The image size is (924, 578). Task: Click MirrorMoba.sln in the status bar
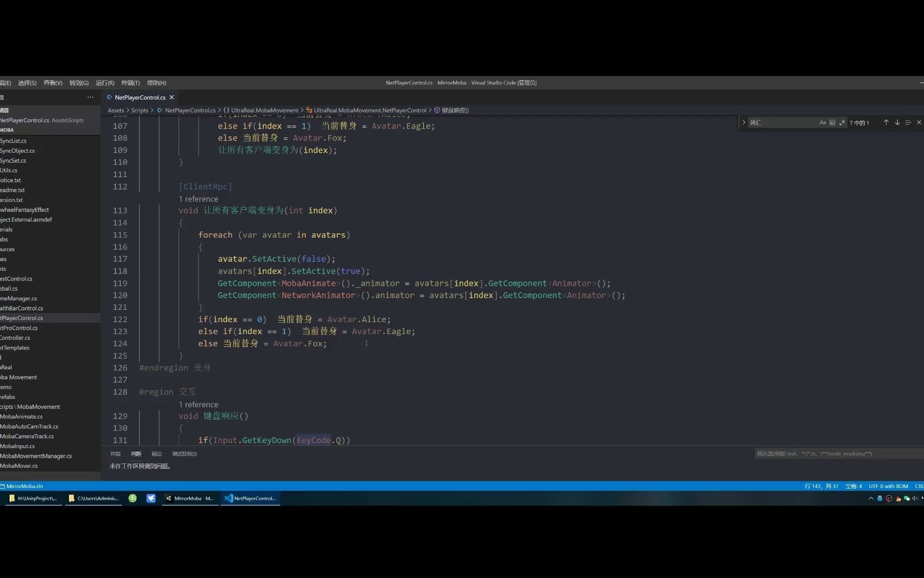(21, 486)
